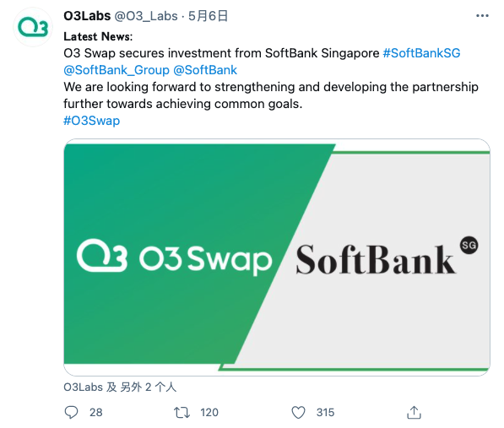Screen dimensions: 504x428
Task: Click the retweet arrows icon
Action: [x=182, y=412]
